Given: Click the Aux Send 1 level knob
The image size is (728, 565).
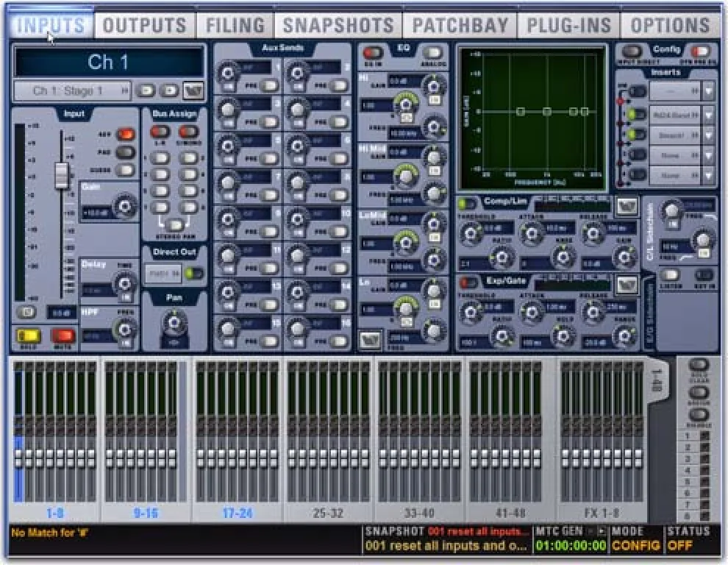Looking at the screenshot, I should coord(227,73).
